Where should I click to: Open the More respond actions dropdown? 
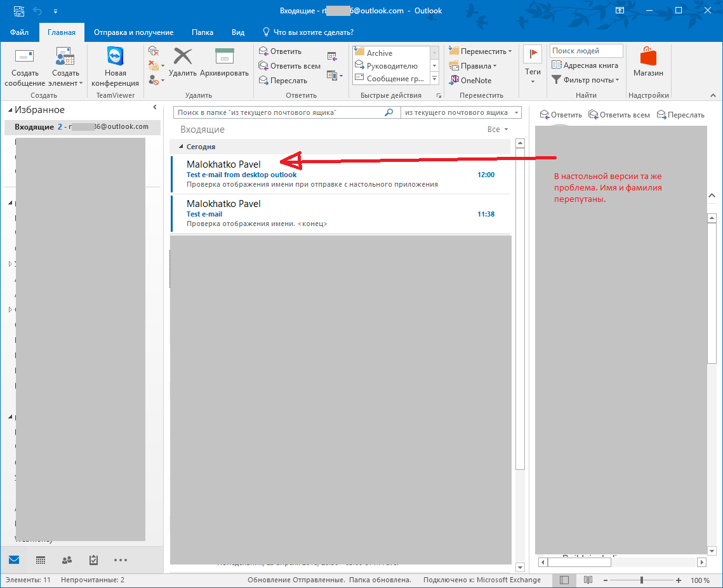click(335, 75)
